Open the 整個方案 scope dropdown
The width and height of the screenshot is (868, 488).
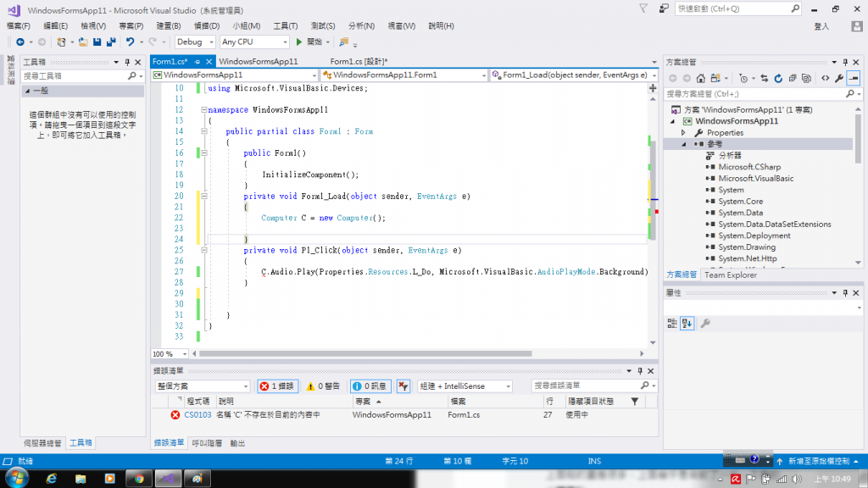203,386
